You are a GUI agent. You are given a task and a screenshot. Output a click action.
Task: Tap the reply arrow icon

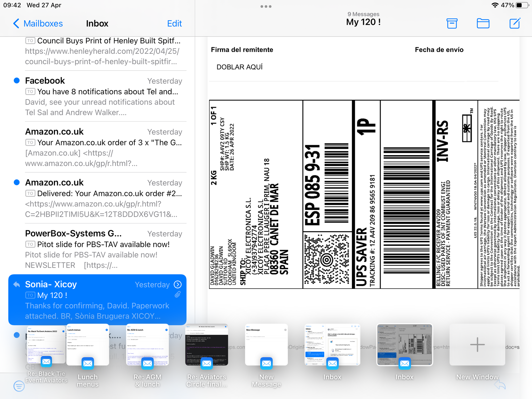tap(500, 385)
